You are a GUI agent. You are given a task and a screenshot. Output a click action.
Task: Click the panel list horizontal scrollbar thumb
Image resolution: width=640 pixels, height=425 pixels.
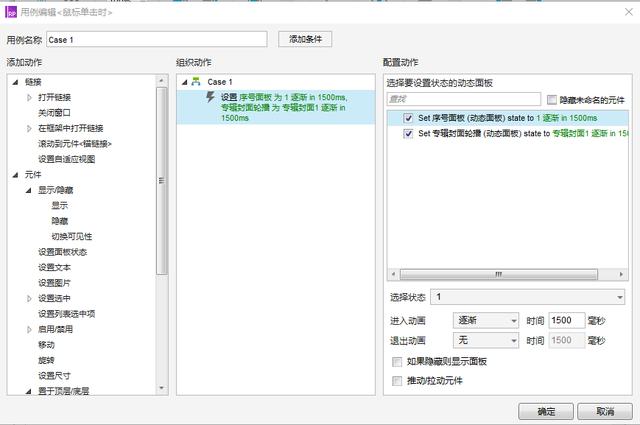coord(499,274)
